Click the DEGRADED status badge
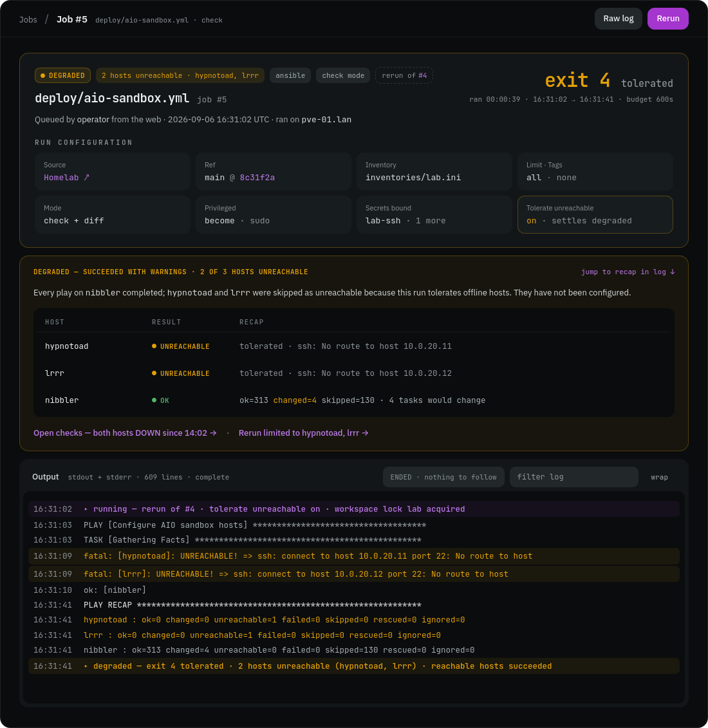The image size is (708, 728). pos(62,75)
